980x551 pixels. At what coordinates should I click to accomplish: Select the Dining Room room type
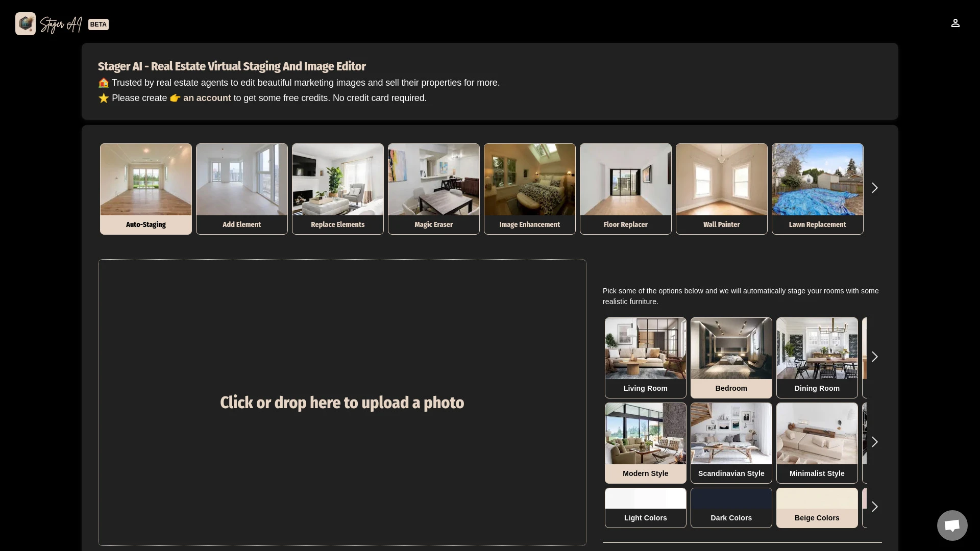[x=817, y=357]
